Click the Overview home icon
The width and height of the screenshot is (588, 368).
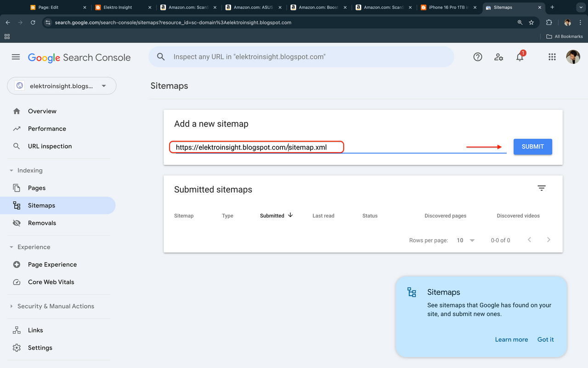tap(17, 111)
